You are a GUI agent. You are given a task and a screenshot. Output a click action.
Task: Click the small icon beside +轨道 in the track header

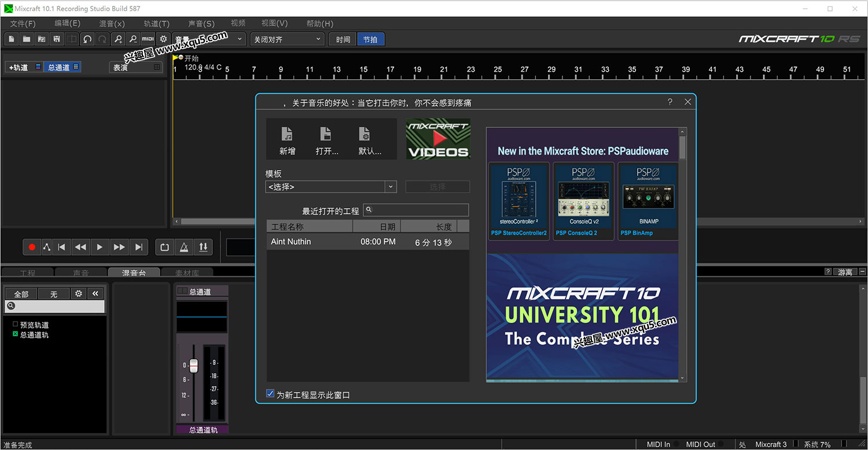38,67
